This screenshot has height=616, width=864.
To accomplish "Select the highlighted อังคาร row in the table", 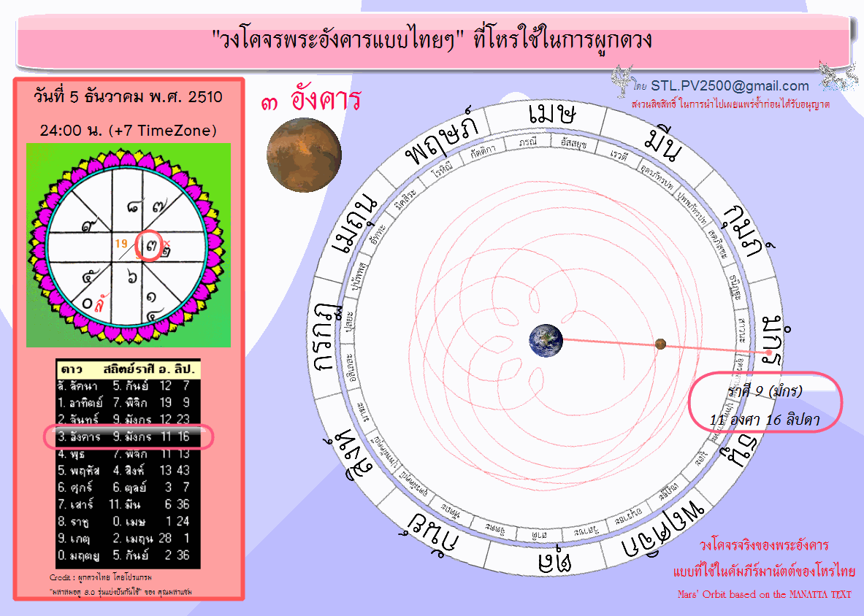I will pyautogui.click(x=128, y=437).
